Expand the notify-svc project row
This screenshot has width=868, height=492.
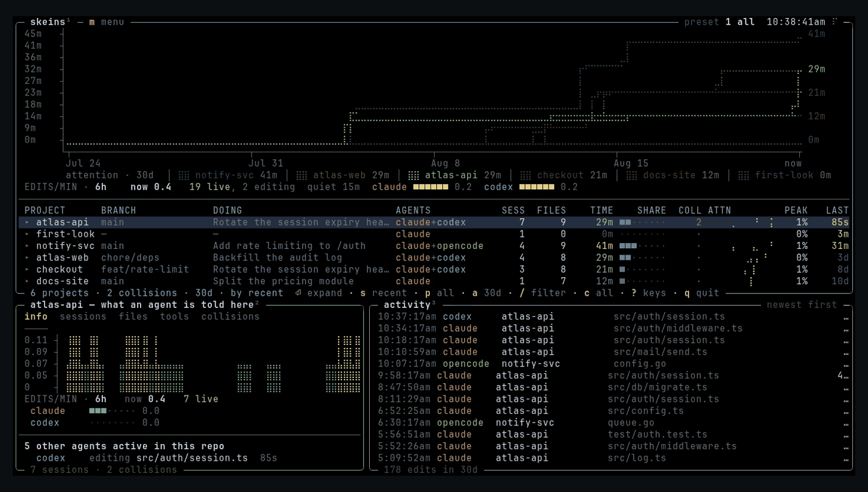[x=27, y=246]
